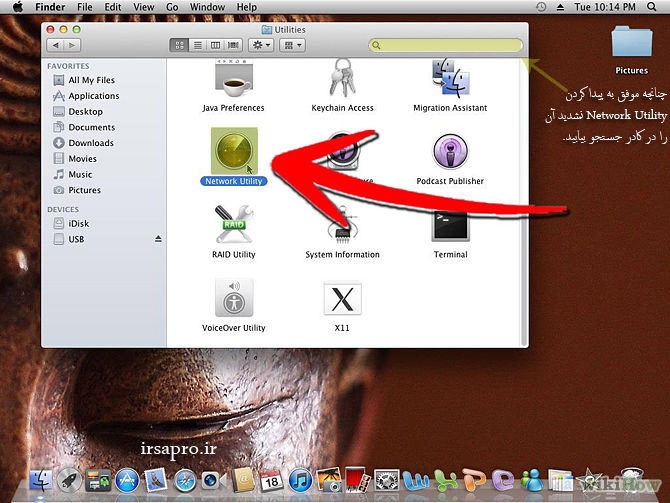The width and height of the screenshot is (670, 503).
Task: Open the Keychain Access app icon
Action: [x=342, y=78]
